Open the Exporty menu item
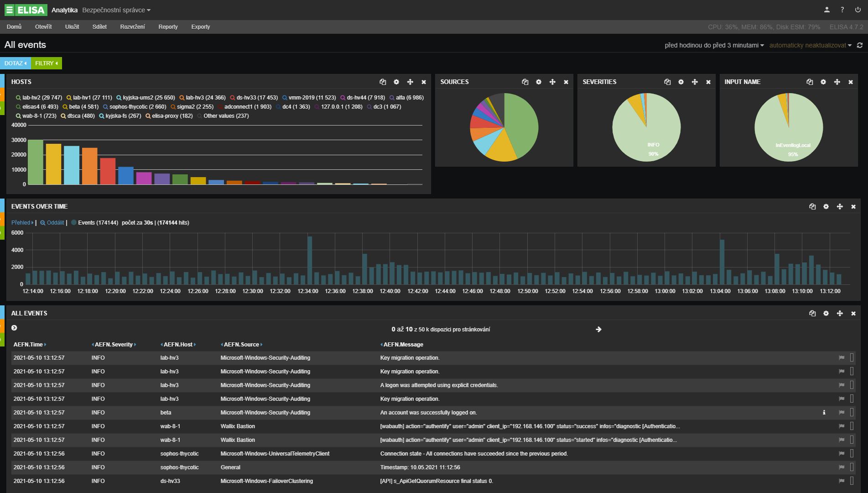Viewport: 868px width, 493px height. pyautogui.click(x=201, y=26)
